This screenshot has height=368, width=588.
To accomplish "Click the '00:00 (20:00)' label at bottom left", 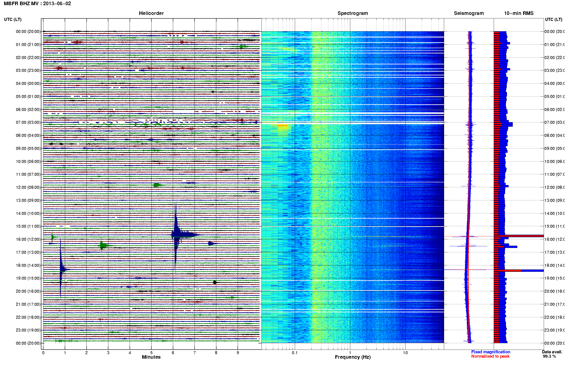I will click(x=28, y=343).
